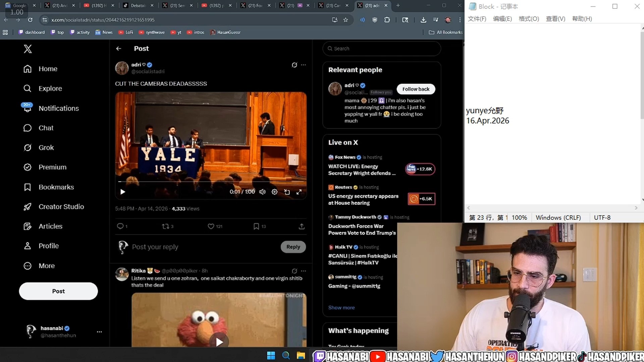This screenshot has width=644, height=362.
Task: Open the Reuters energy secretary broadcast
Action: click(x=382, y=195)
